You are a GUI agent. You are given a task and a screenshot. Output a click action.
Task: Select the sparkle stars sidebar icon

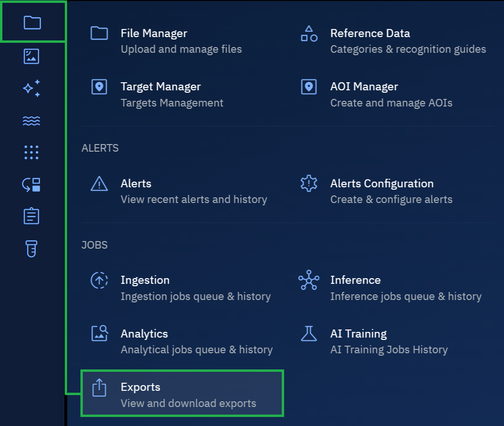coord(31,88)
